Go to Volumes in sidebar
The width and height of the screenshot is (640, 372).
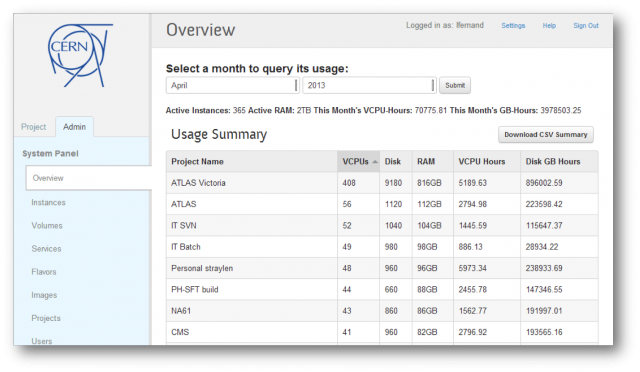click(47, 226)
